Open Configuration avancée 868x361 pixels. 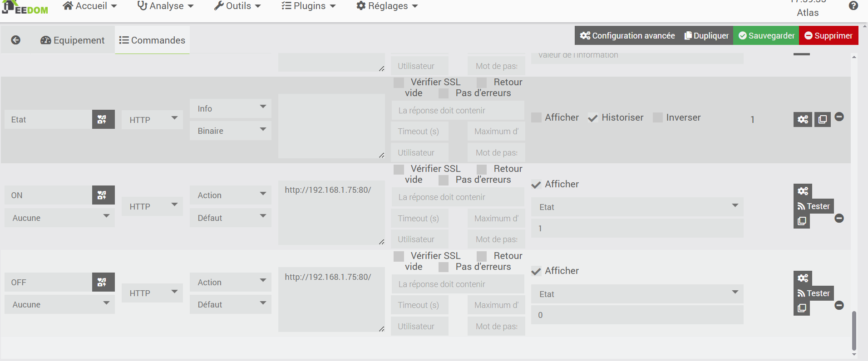tap(627, 35)
